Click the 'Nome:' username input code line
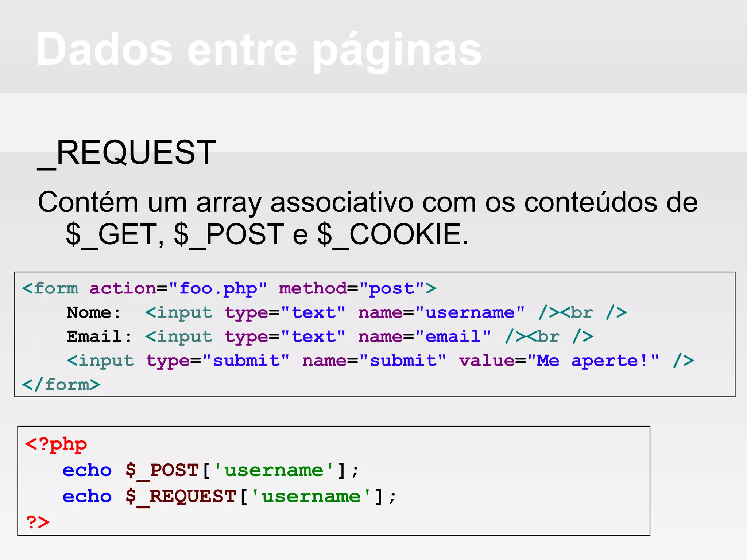 (x=347, y=313)
